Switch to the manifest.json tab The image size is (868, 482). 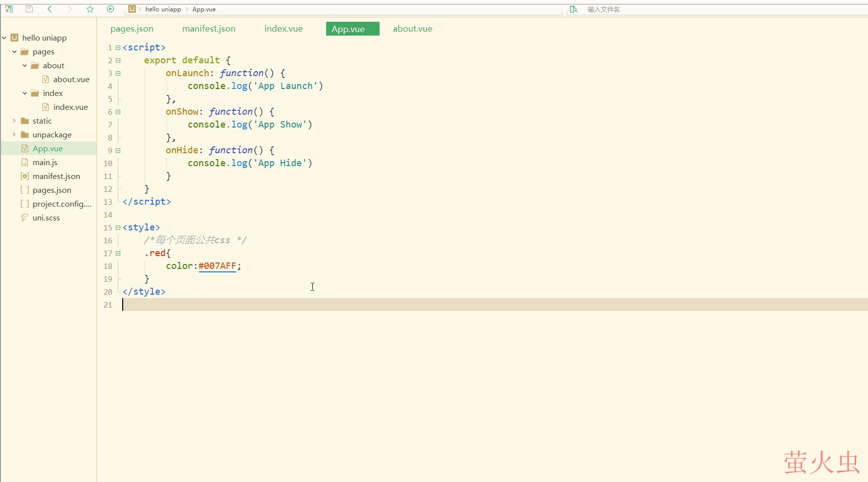pyautogui.click(x=209, y=29)
